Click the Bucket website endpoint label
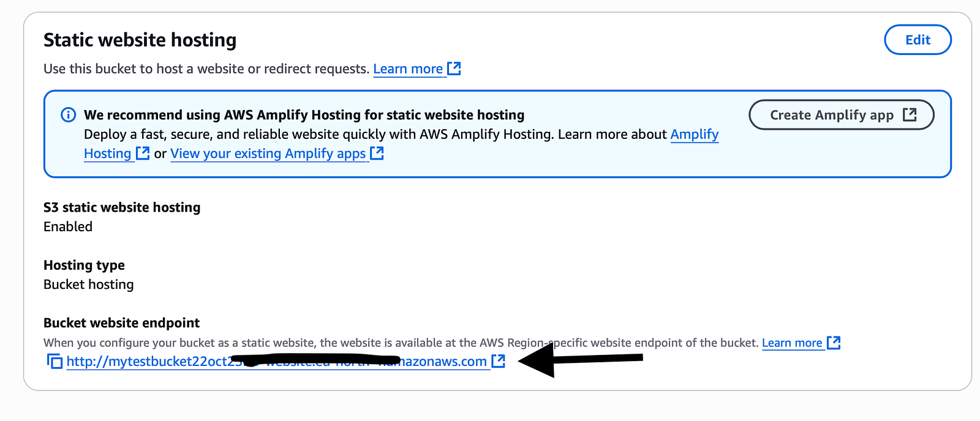This screenshot has height=421, width=980. click(122, 323)
